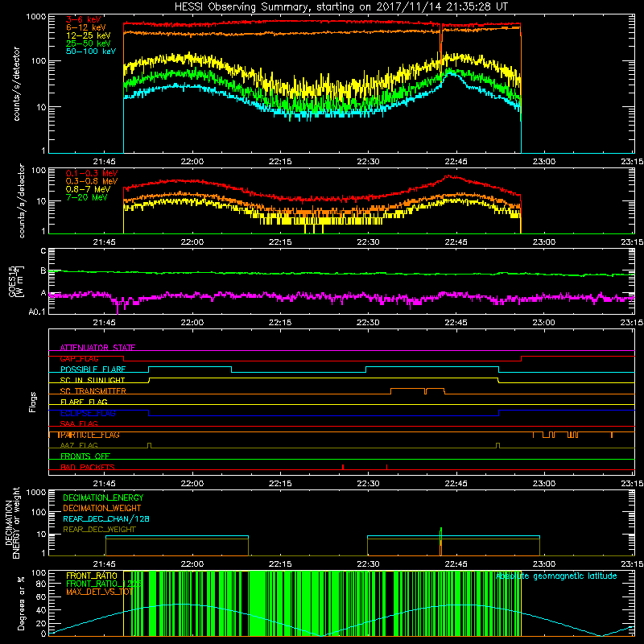Select the REAR_DEC_WEIGHT legend label
Screen dimensions: 644x644
tap(99, 530)
